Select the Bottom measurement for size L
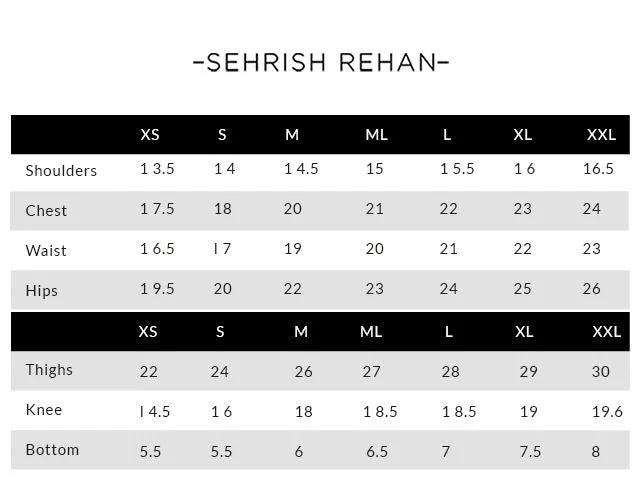The width and height of the screenshot is (641, 479). (446, 451)
